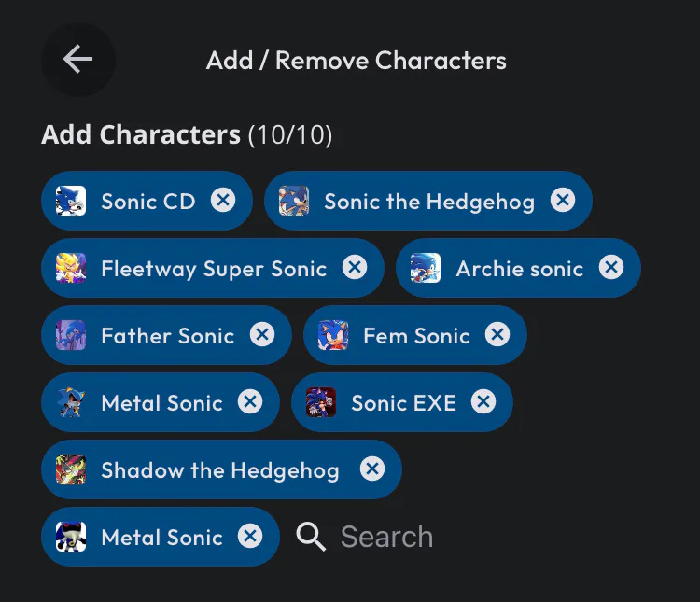This screenshot has width=700, height=602.
Task: Remove the Metal Sonic next to Search
Action: pyautogui.click(x=250, y=536)
